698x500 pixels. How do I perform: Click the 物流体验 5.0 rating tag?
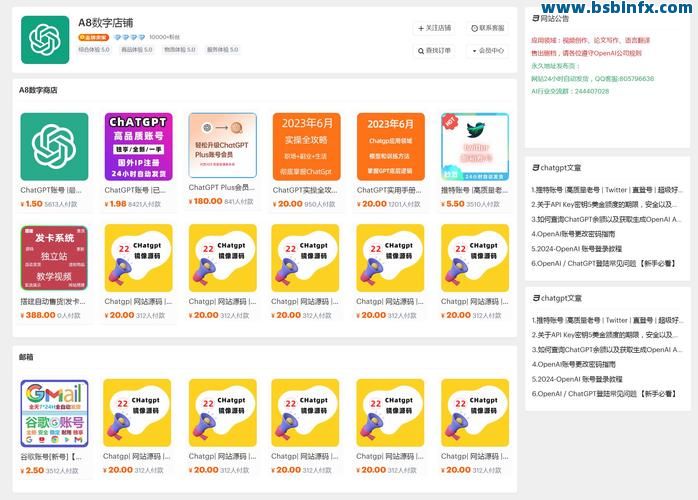179,50
